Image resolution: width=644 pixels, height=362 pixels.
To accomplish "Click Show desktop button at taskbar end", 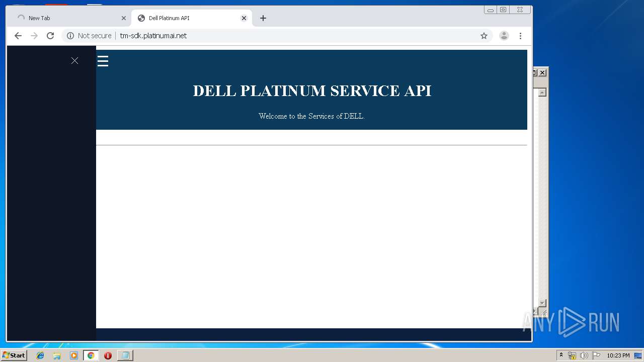I will (x=638, y=355).
